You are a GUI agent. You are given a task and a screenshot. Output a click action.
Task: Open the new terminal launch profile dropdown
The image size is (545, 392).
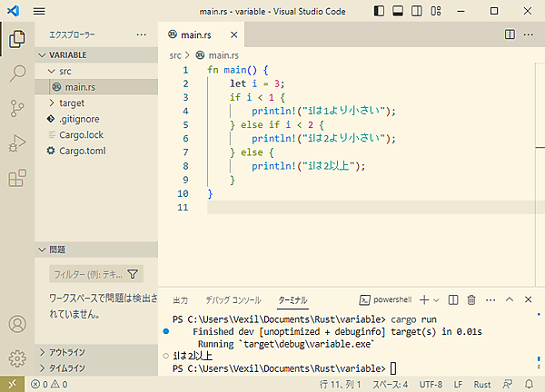pos(437,299)
